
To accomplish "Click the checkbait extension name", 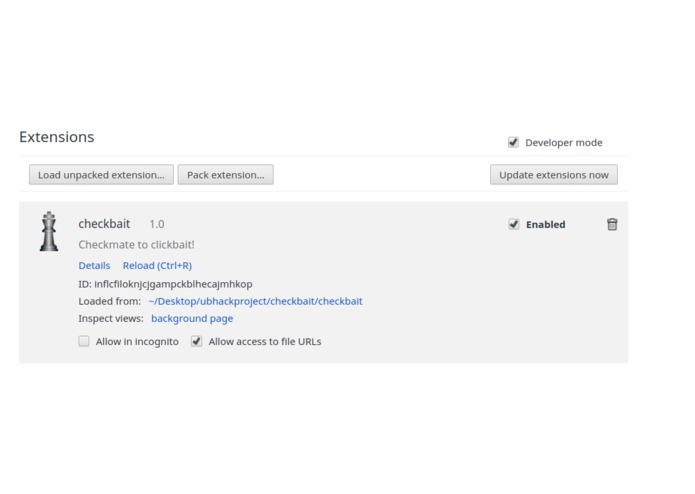I will click(104, 224).
